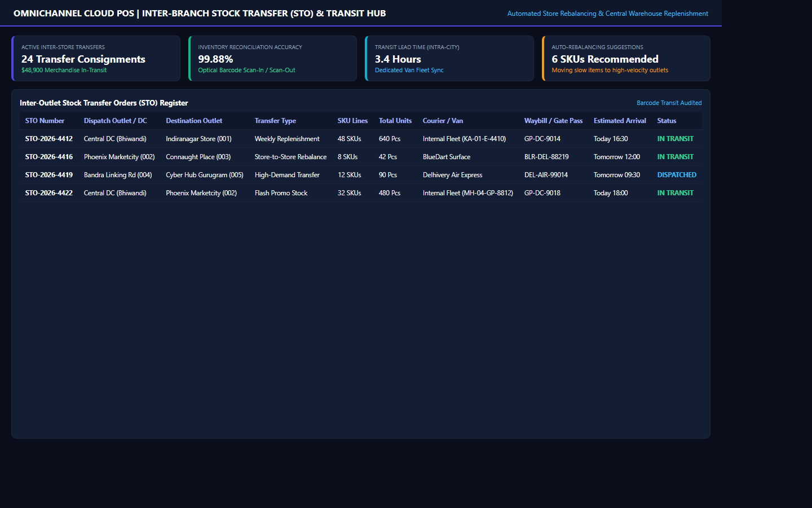This screenshot has width=812, height=508.
Task: Click Bandra Linking Rd (004) dispatch outlet
Action: point(118,175)
